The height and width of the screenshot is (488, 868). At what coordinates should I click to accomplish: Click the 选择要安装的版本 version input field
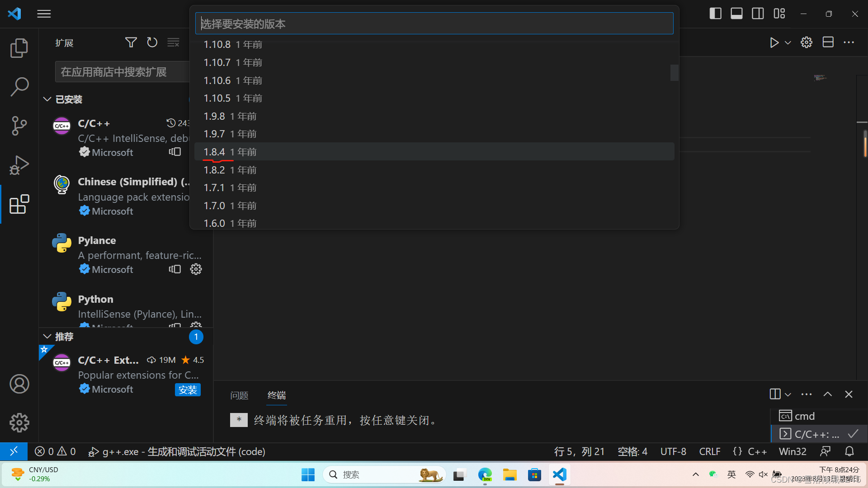[434, 23]
